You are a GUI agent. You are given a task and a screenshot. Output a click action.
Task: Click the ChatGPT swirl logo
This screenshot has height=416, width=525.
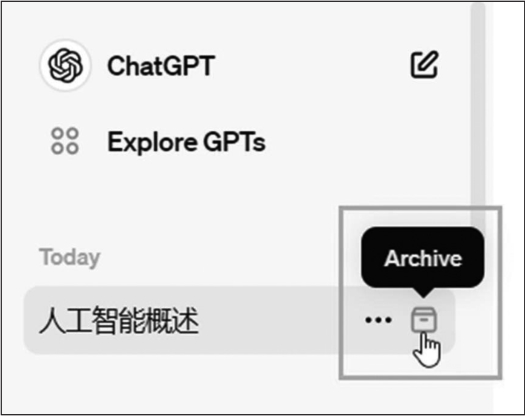pyautogui.click(x=65, y=65)
